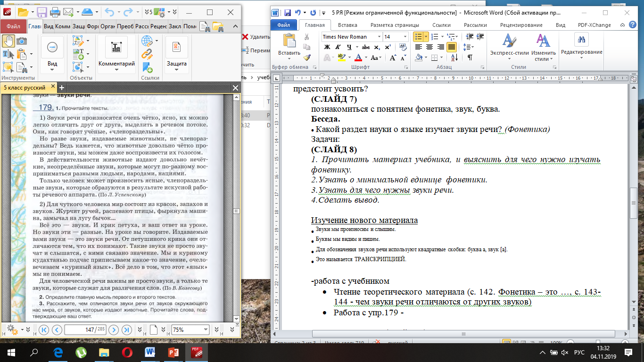Screen dimensions: 644x362
Task: Click Word vertical scrollbar thumb
Action: click(x=634, y=203)
